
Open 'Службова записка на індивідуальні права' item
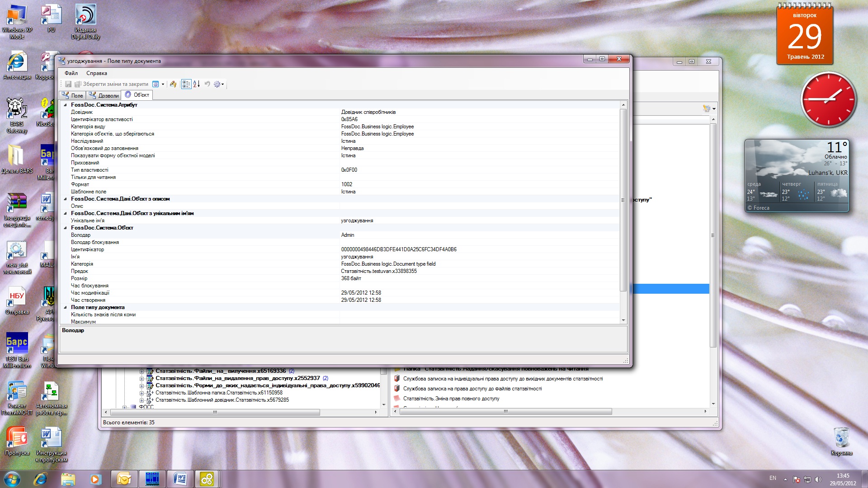pyautogui.click(x=503, y=379)
